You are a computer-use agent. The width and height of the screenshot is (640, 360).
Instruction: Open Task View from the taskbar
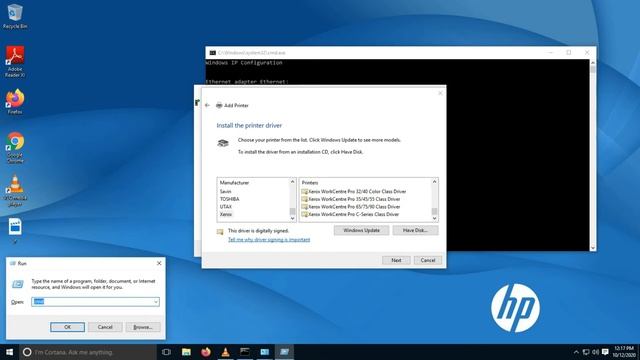(166, 352)
